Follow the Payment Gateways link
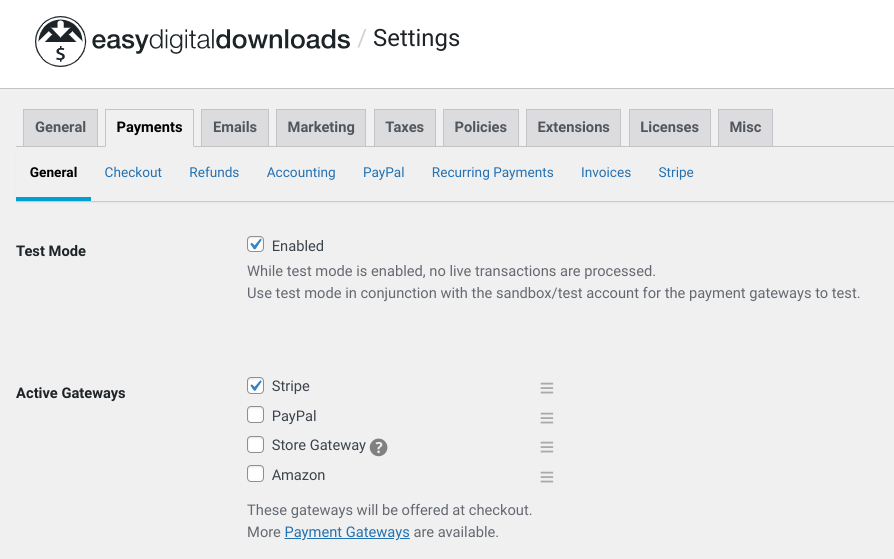Viewport: 894px width, 559px height. (347, 532)
